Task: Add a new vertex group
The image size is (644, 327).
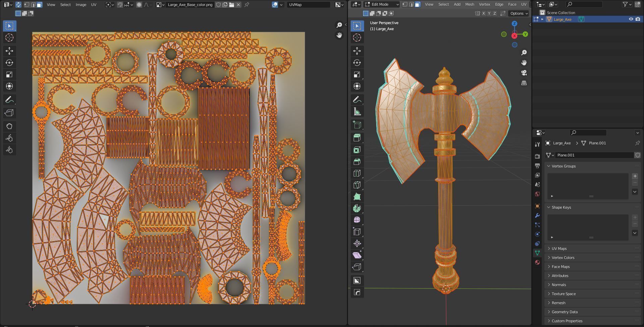Action: (635, 176)
